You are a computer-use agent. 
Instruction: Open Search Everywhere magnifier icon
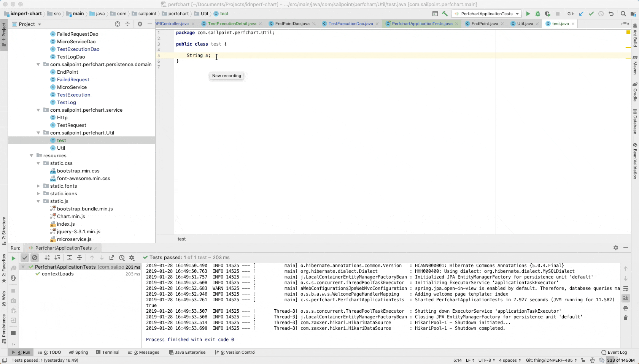point(623,14)
